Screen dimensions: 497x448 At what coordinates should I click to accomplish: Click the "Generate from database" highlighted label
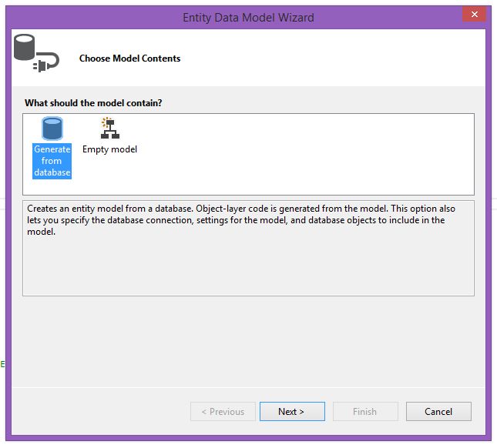click(52, 161)
